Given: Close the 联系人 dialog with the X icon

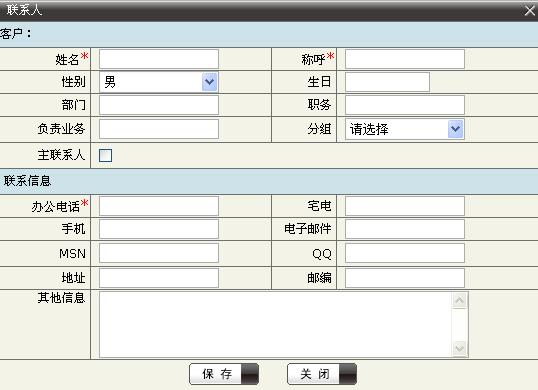Looking at the screenshot, I should click(530, 11).
